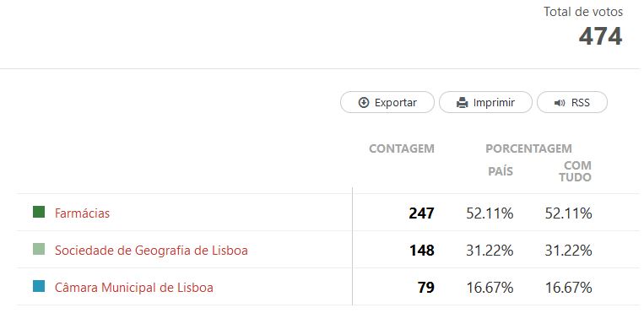Screen dimensions: 644x313
Task: Open the Farmácias link
Action: coord(82,213)
